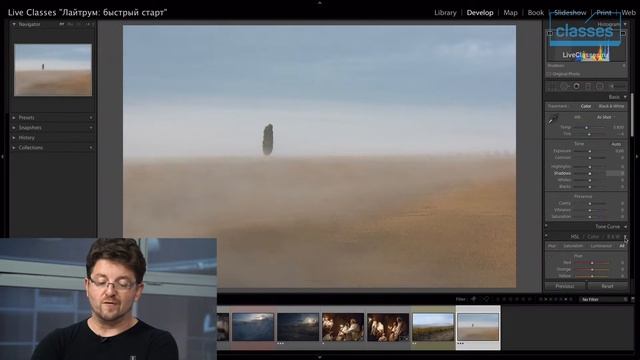Toggle the HSL panel on/off switch
Image resolution: width=640 pixels, height=360 pixels.
click(546, 236)
